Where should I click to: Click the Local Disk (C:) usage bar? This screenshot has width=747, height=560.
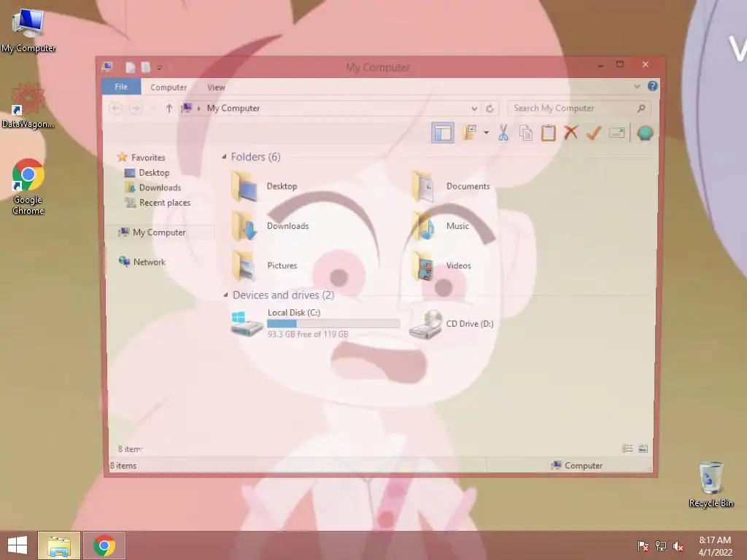point(333,323)
